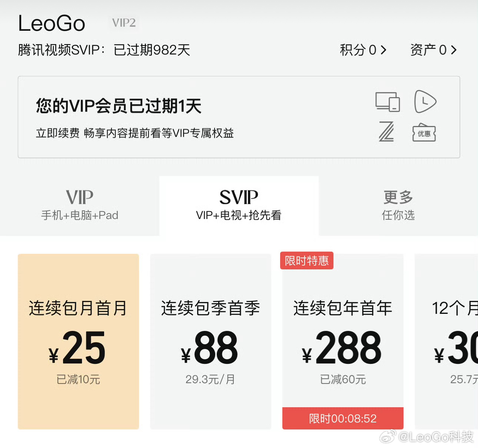This screenshot has width=478, height=448.
Task: Switch to the VIP tab
Action: tap(79, 205)
